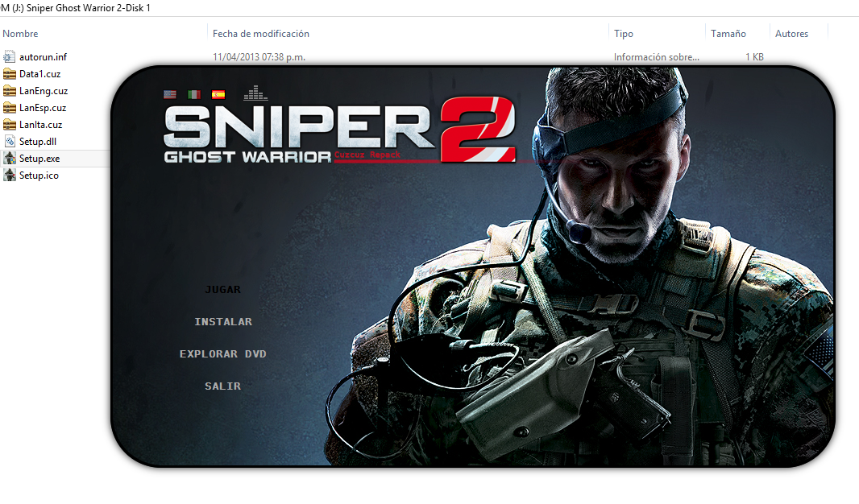Click the LanEng.cuz archive icon
Viewport: 859px width, 504px height.
click(10, 91)
